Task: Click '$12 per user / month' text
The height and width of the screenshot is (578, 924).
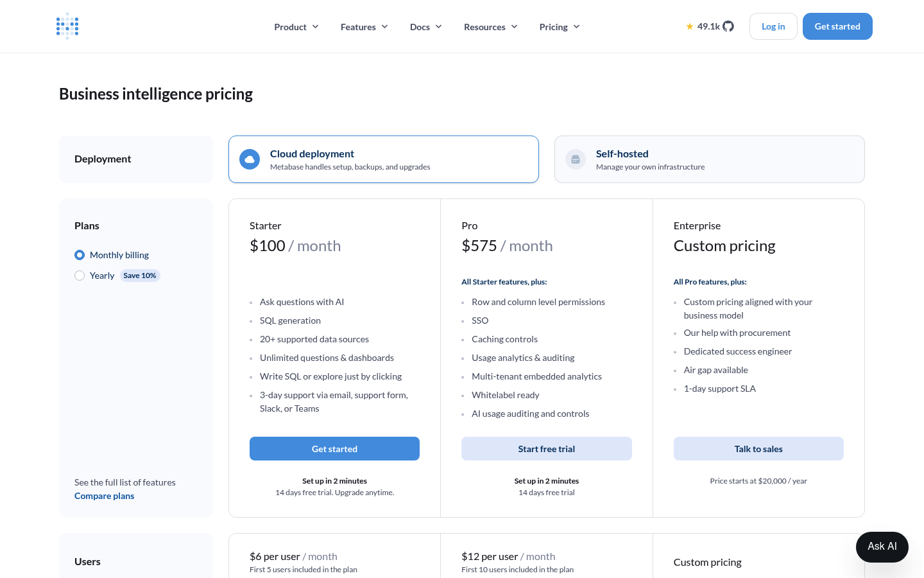Action: click(508, 557)
